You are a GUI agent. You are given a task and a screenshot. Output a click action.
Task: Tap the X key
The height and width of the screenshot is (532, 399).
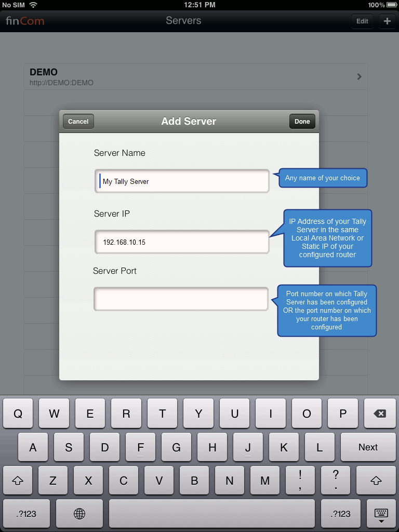pos(88,481)
